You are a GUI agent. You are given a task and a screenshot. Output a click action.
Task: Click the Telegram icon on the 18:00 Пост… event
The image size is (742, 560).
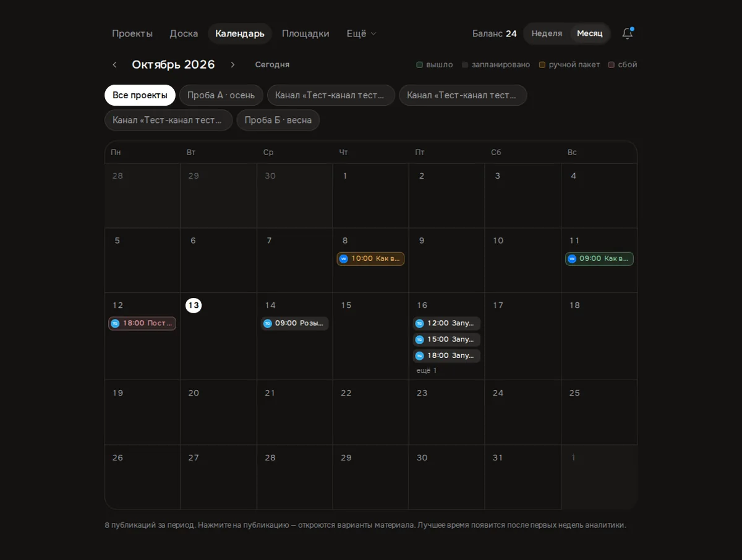115,323
